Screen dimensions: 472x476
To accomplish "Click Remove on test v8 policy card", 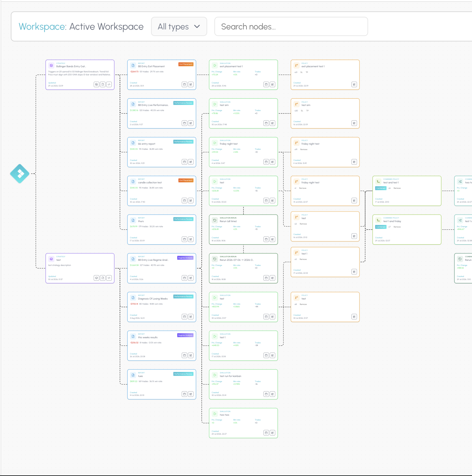I will (x=303, y=304).
